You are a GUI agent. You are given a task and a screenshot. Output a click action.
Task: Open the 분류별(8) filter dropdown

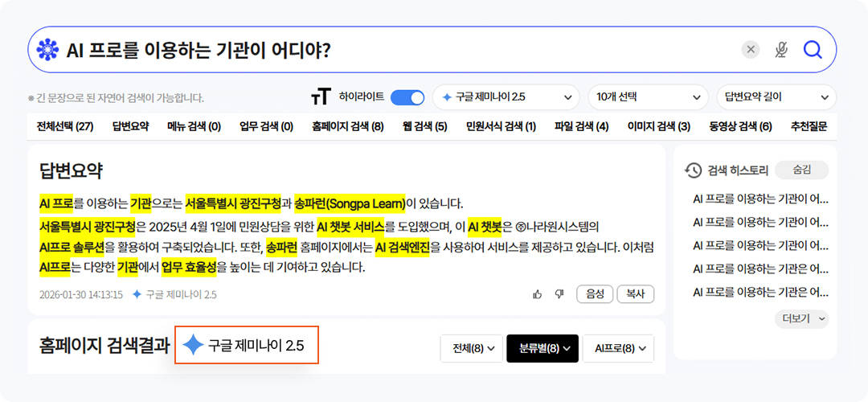[x=542, y=349]
